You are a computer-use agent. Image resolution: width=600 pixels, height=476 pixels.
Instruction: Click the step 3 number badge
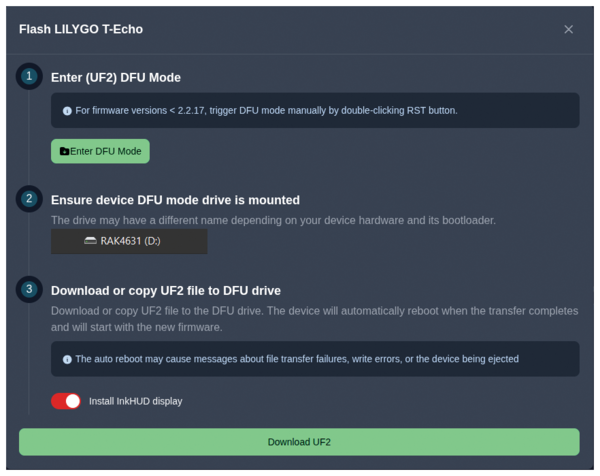[x=30, y=290]
